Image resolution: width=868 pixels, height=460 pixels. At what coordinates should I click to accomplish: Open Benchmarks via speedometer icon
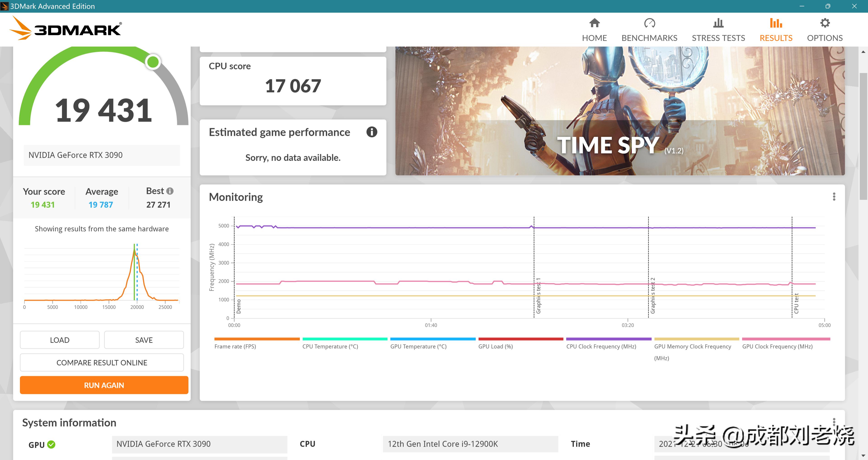tap(649, 23)
